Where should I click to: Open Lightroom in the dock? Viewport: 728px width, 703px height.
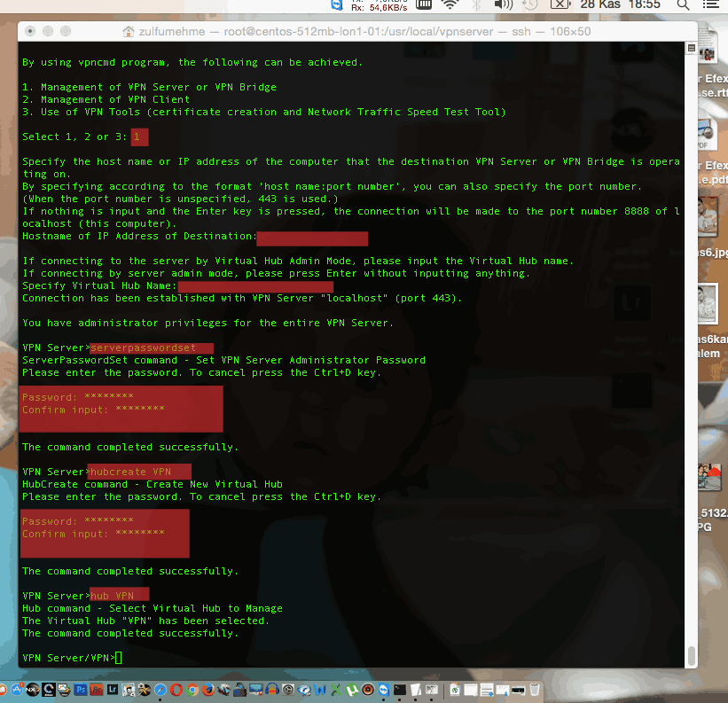(112, 689)
